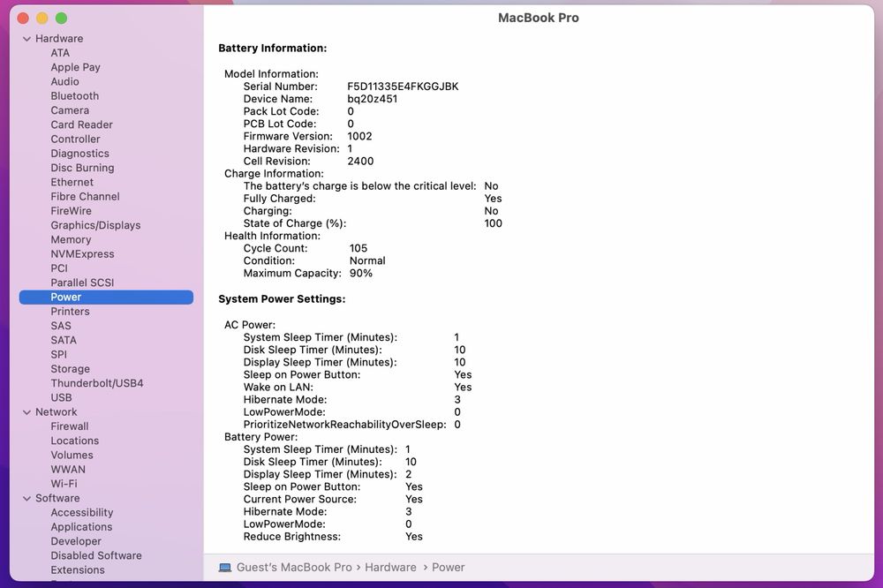Select PCI in the sidebar
Image resolution: width=883 pixels, height=588 pixels.
(59, 268)
